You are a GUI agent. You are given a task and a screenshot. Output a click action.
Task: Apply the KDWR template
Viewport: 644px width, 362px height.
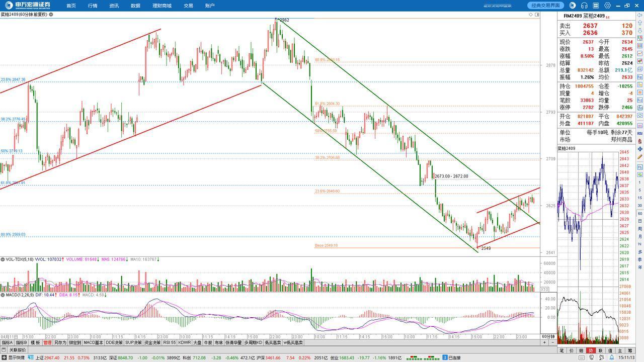point(185,342)
